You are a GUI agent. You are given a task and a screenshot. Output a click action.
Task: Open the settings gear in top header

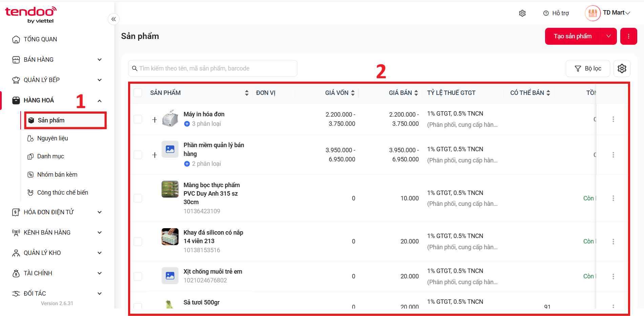pyautogui.click(x=522, y=13)
